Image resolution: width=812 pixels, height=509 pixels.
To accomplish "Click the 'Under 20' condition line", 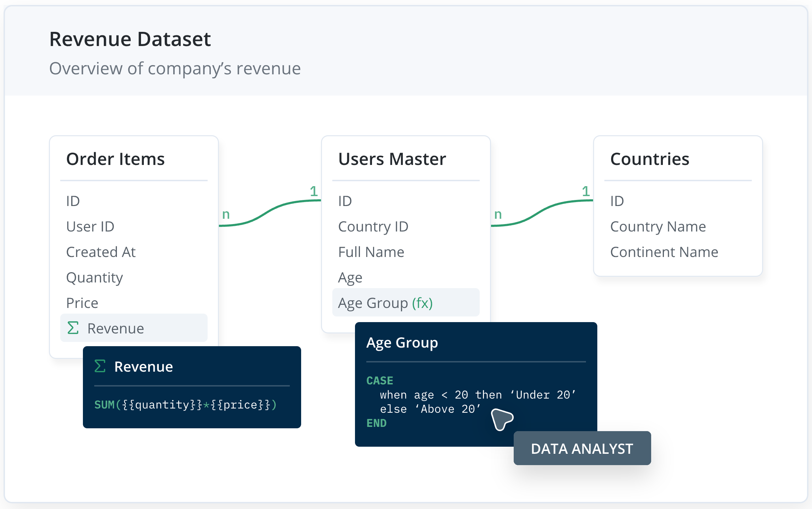I will click(478, 395).
